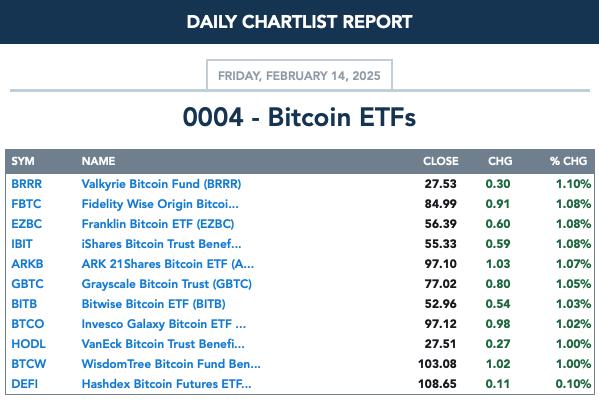Screen dimensions: 599x401
Task: Click WisdomTree Bitcoin Fund name link
Action: (x=171, y=364)
